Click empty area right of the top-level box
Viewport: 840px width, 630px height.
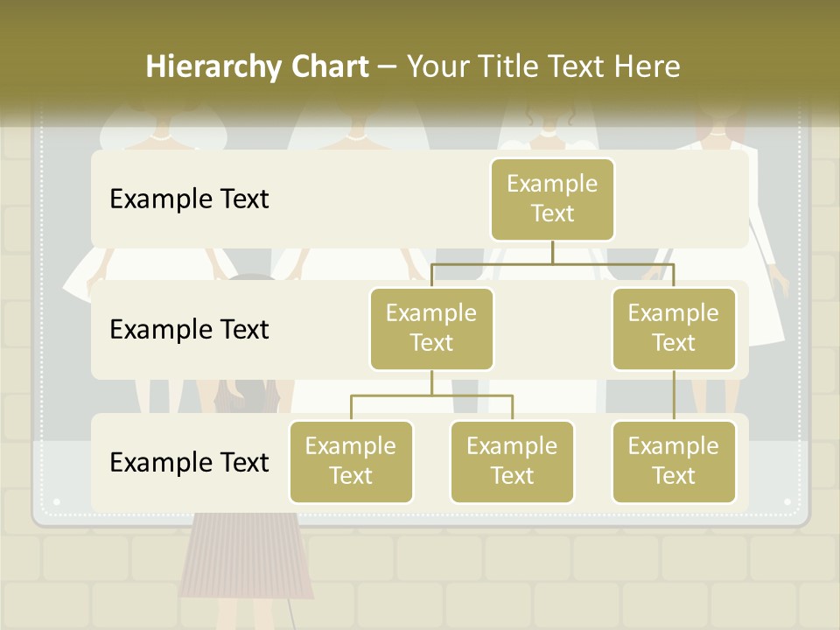click(682, 199)
